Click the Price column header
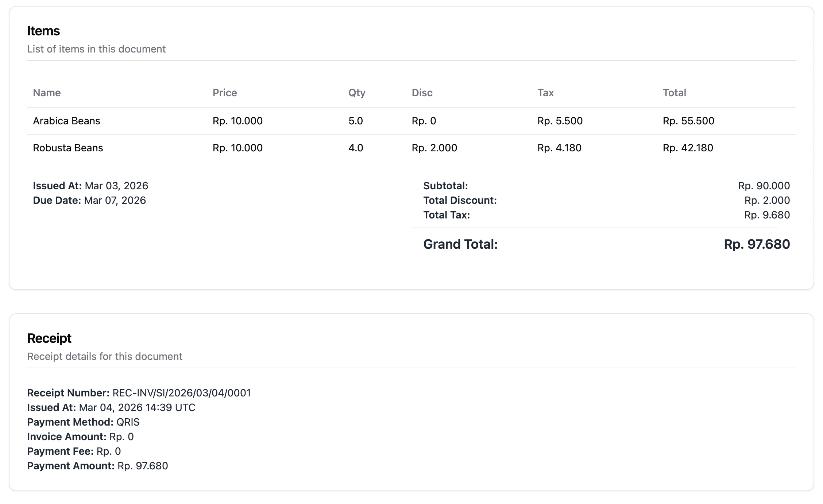This screenshot has width=823, height=504. click(x=225, y=93)
